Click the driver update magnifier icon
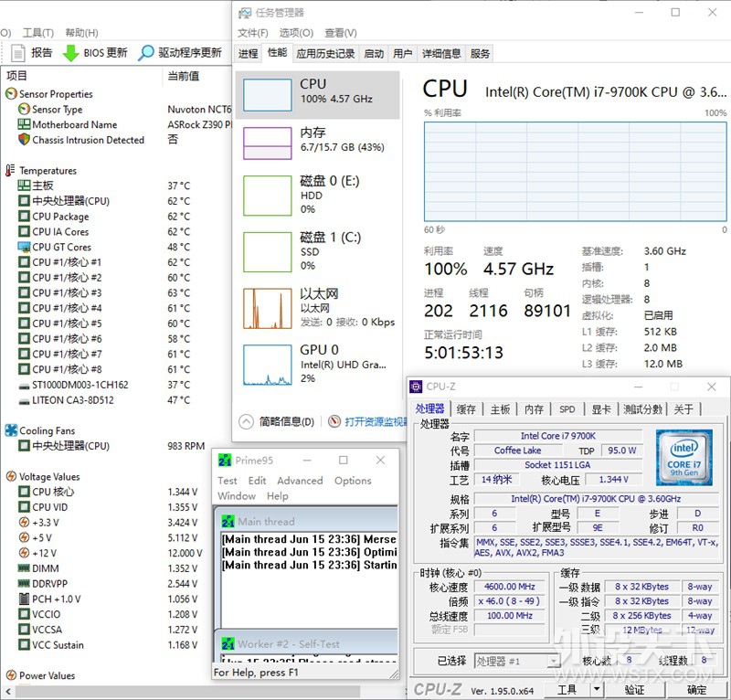This screenshot has height=700, width=731. point(146,53)
